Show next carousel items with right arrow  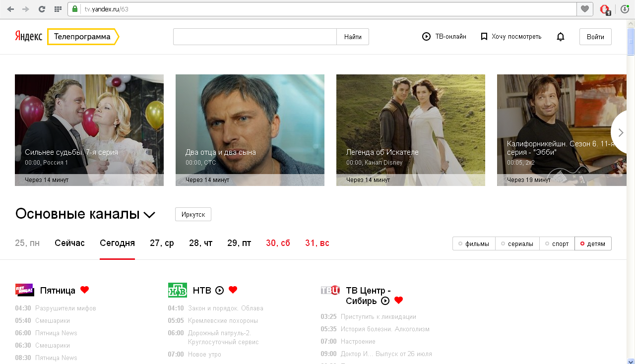[x=620, y=132]
